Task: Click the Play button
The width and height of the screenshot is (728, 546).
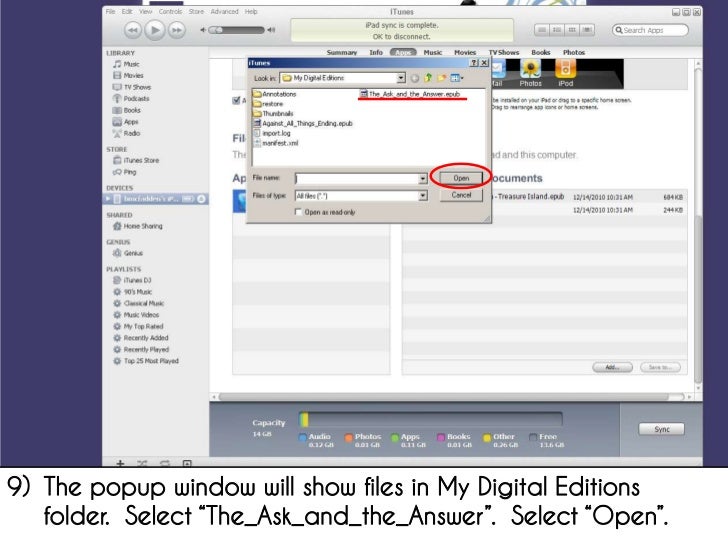Action: (x=155, y=30)
